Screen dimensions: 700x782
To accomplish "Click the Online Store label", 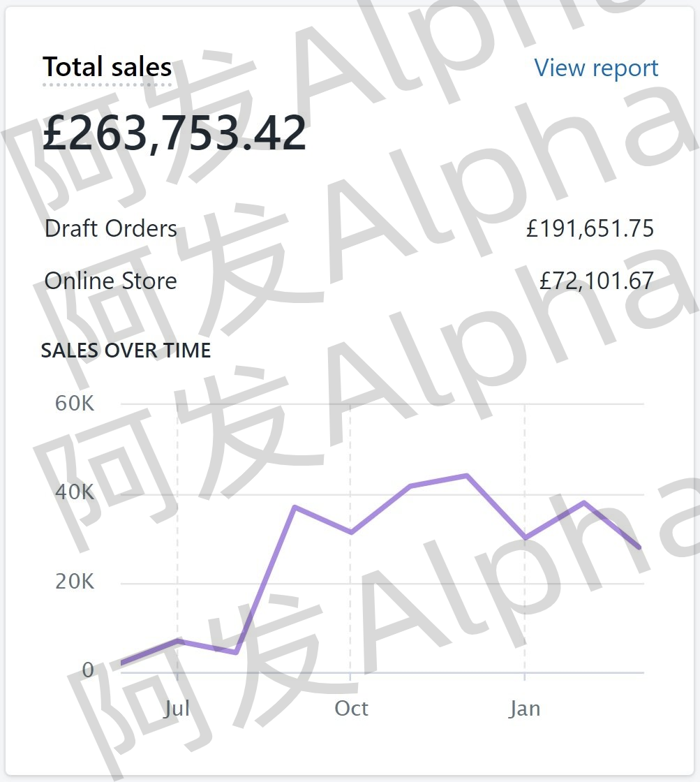I will pyautogui.click(x=111, y=281).
